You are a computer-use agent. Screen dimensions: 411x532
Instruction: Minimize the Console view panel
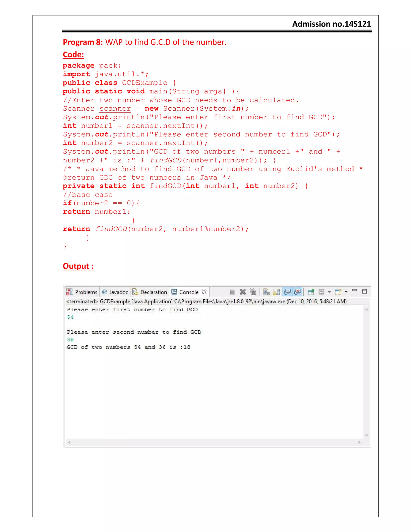point(355,291)
